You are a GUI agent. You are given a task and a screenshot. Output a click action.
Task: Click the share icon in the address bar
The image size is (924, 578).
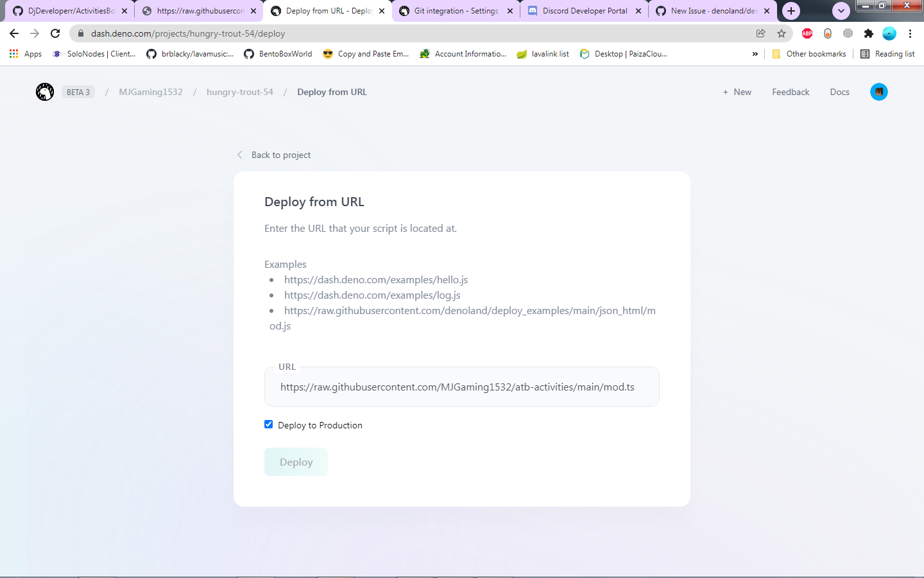pos(760,33)
